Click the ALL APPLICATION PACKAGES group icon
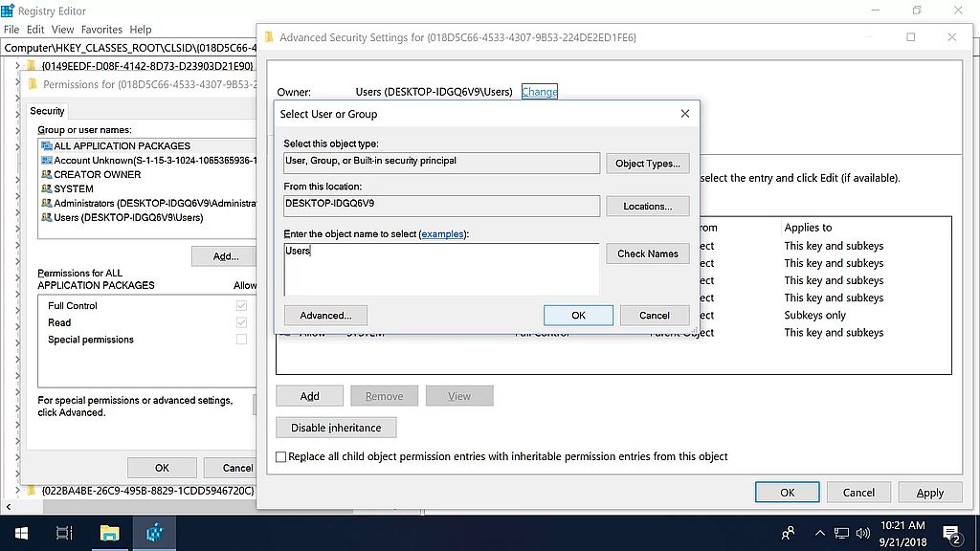This screenshot has height=551, width=980. pos(46,145)
